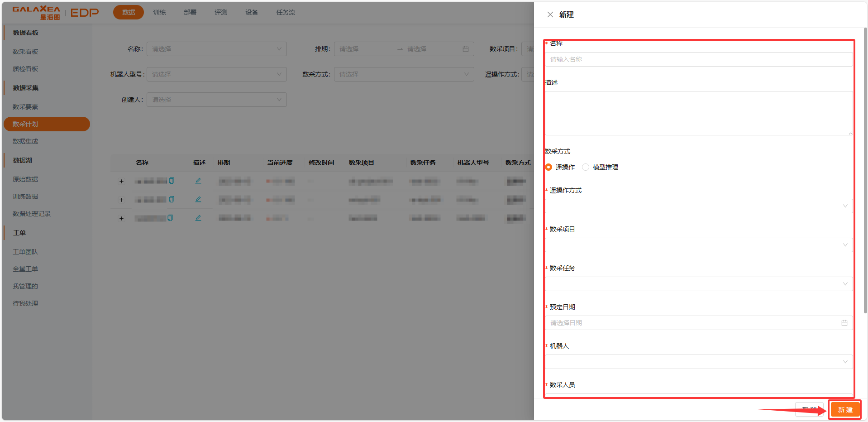Viewport: 868px width, 422px height.
Task: Open calendar icon in 预定日期 field
Action: (844, 323)
